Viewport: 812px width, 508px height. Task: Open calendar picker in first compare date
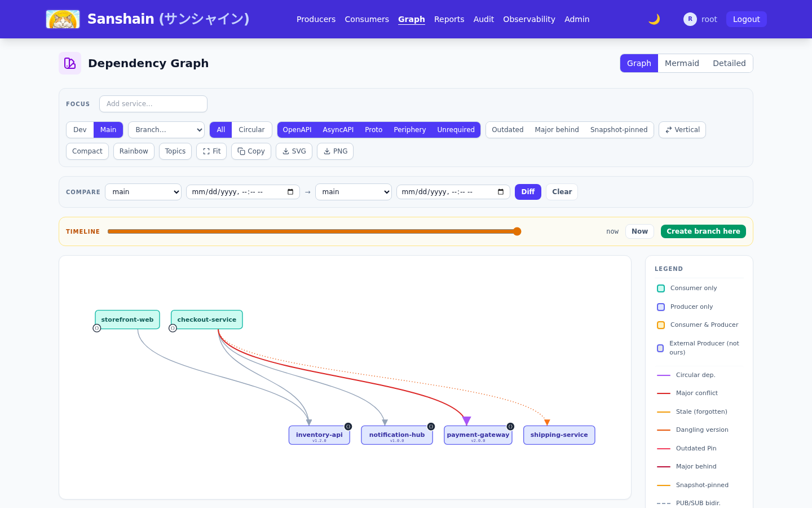click(x=290, y=192)
